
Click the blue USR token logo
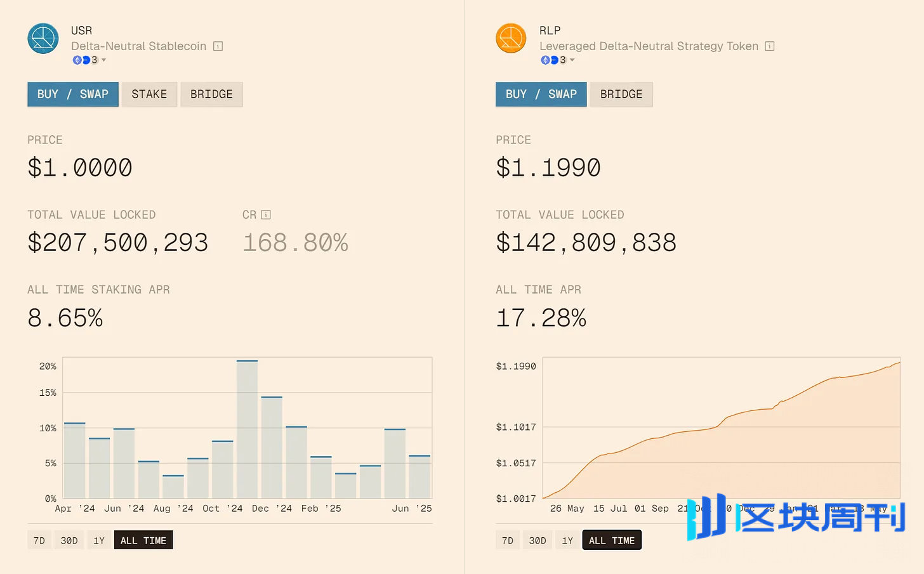pyautogui.click(x=43, y=39)
